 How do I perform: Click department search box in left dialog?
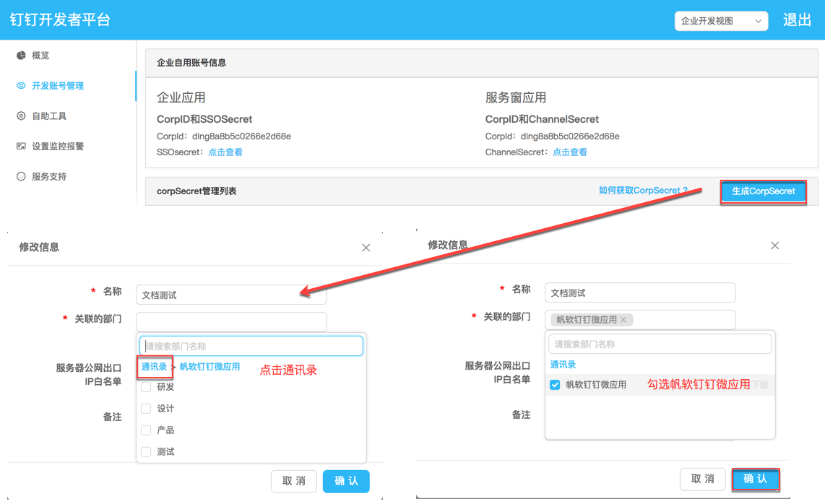click(251, 346)
